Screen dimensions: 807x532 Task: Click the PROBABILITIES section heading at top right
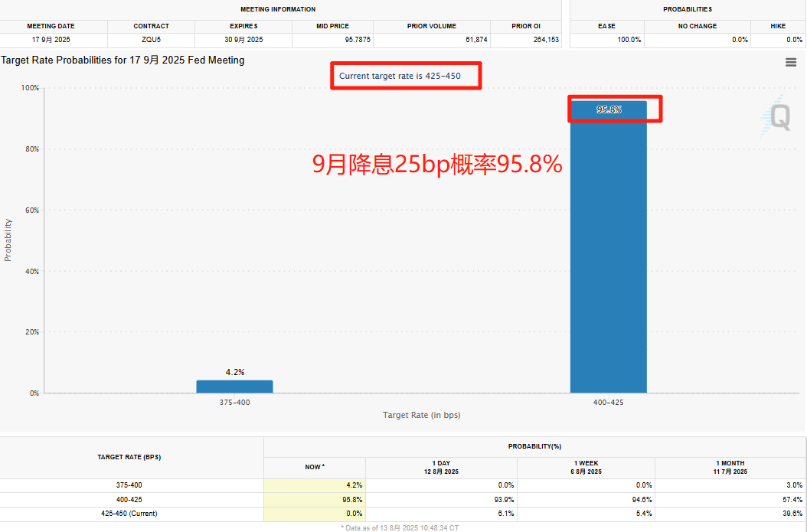[x=688, y=9]
